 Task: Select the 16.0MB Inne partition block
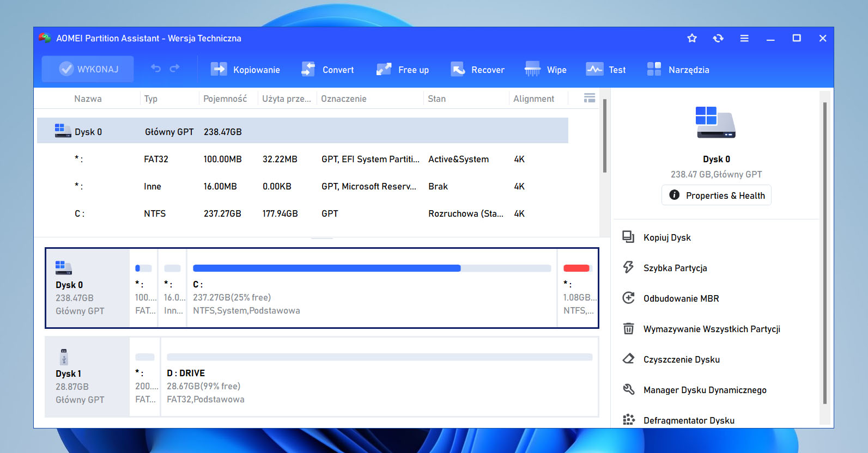(173, 288)
